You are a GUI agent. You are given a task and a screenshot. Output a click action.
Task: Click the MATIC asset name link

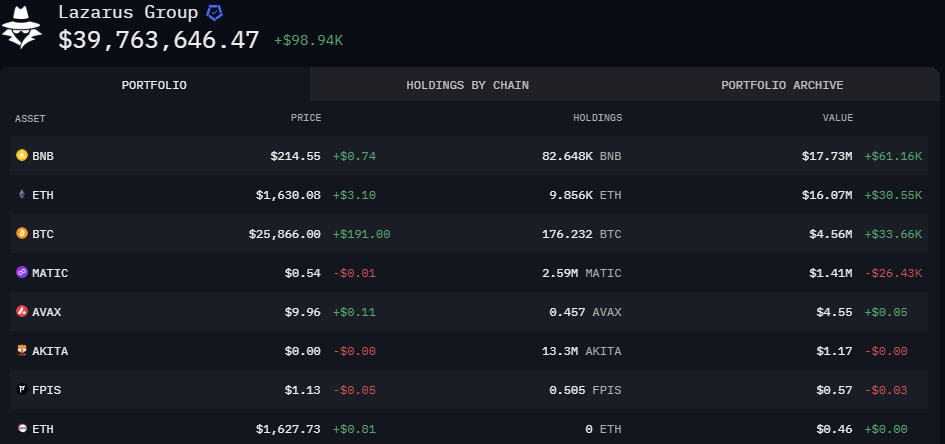[x=50, y=273]
